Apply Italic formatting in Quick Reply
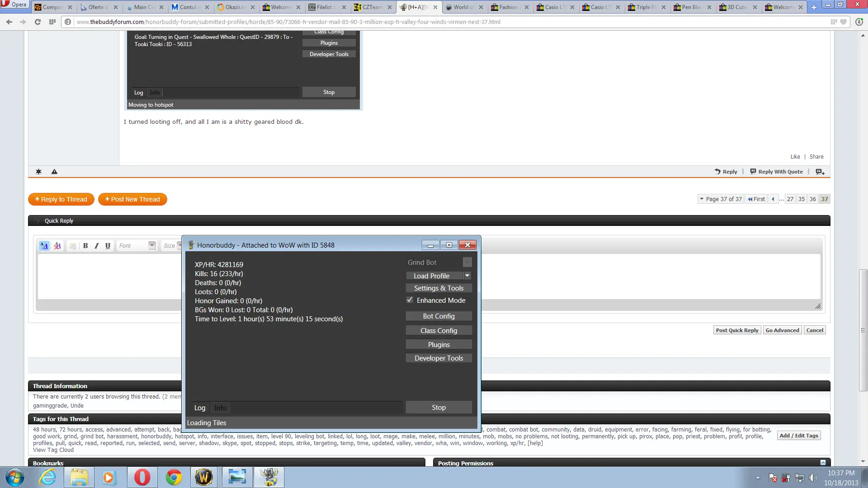This screenshot has width=868, height=488. [x=96, y=245]
